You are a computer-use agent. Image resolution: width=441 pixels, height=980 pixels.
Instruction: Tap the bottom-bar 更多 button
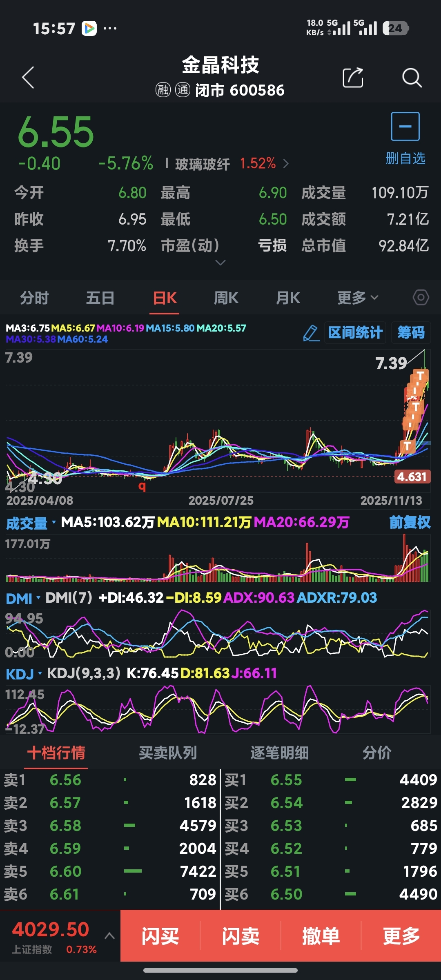pos(401,935)
